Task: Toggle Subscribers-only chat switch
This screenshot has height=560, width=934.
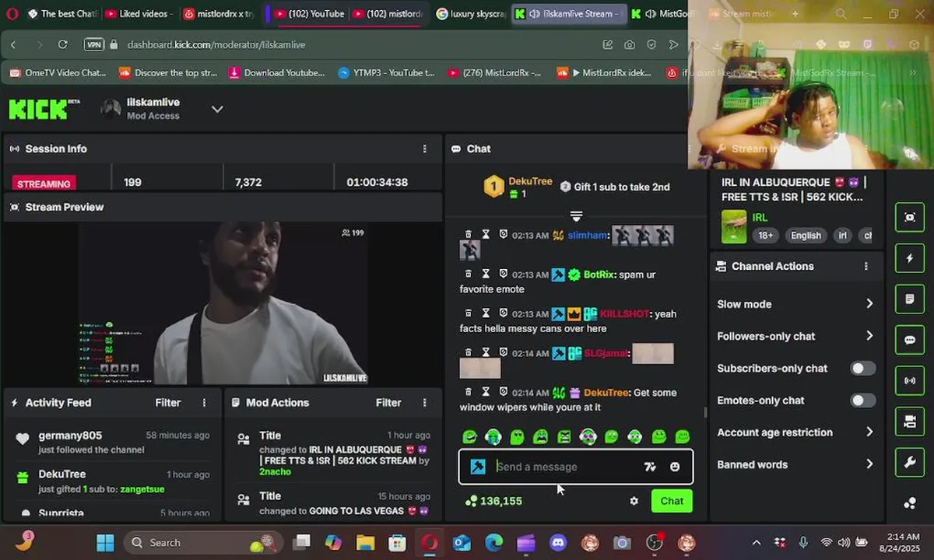Action: coord(862,368)
